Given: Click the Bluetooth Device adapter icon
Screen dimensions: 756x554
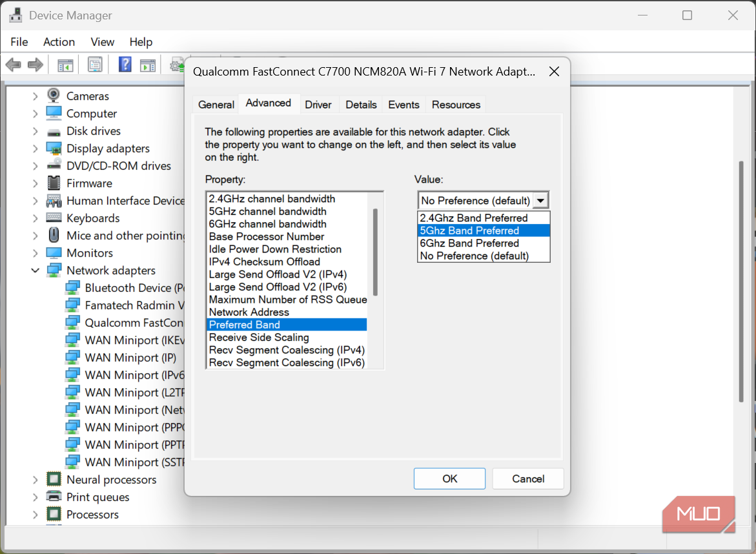Looking at the screenshot, I should (72, 287).
